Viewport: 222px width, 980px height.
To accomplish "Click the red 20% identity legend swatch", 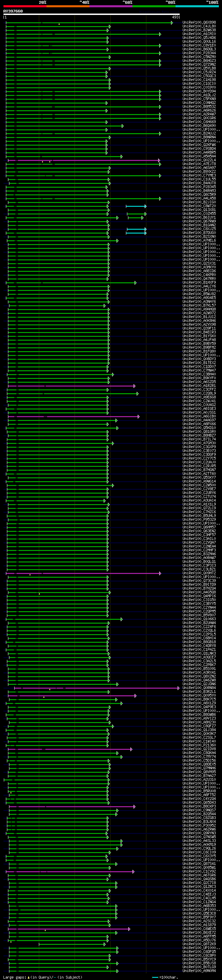I will [x=25, y=6].
